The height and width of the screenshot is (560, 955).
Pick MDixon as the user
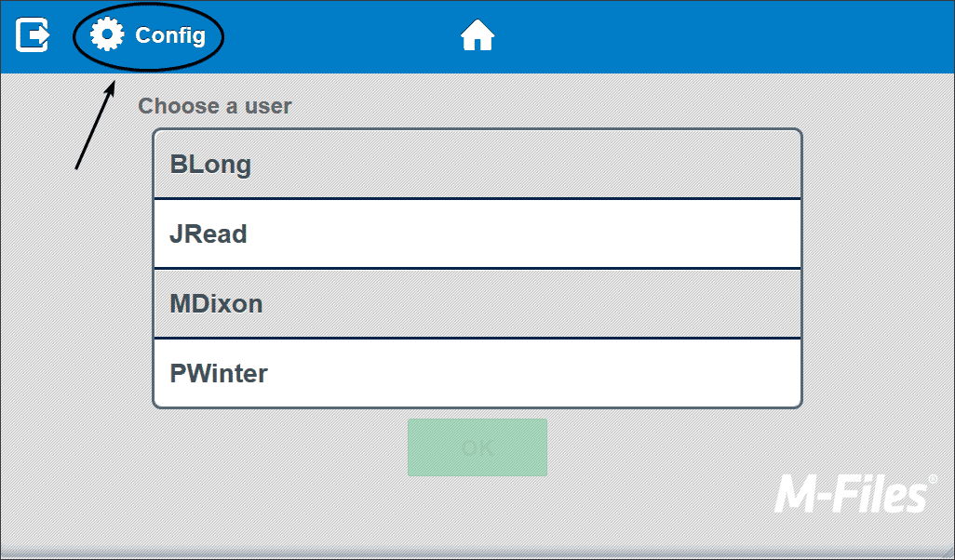[x=477, y=304]
